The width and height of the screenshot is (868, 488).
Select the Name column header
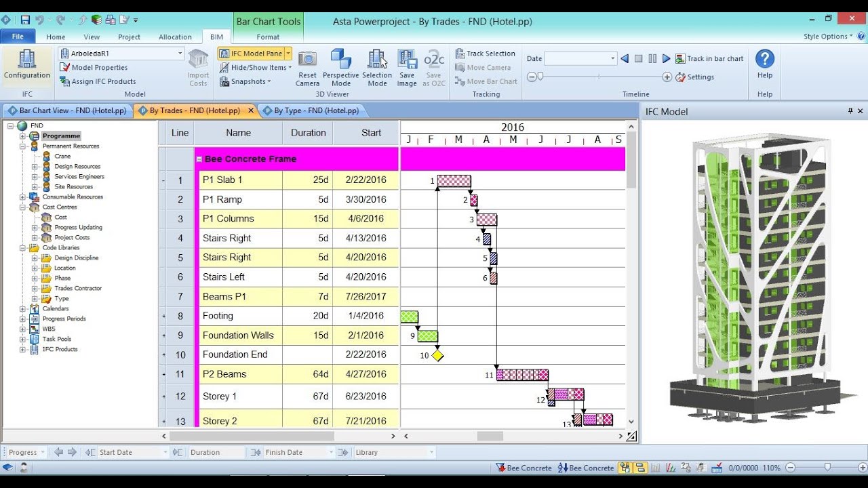pyautogui.click(x=238, y=133)
